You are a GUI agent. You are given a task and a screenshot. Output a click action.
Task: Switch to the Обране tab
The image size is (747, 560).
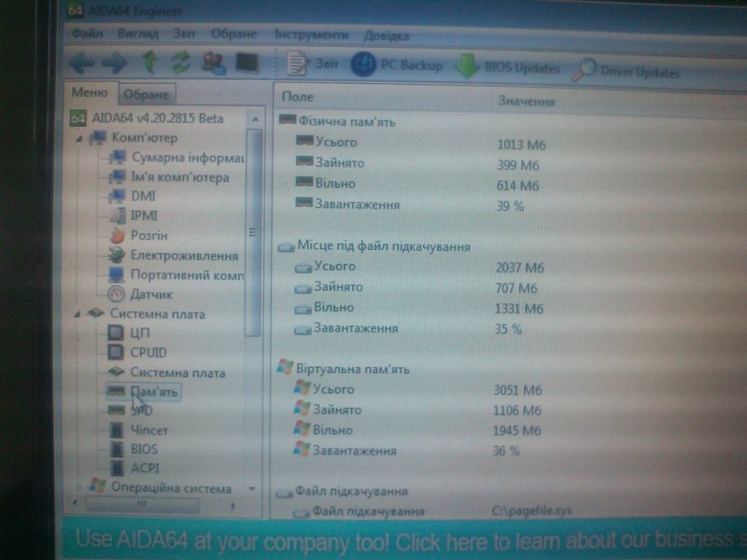[147, 94]
